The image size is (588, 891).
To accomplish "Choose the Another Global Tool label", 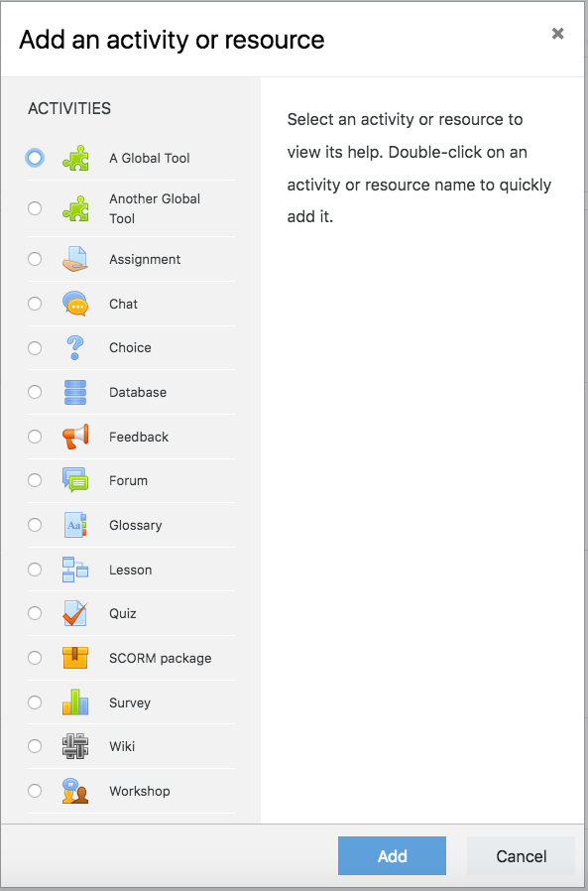I will click(155, 208).
